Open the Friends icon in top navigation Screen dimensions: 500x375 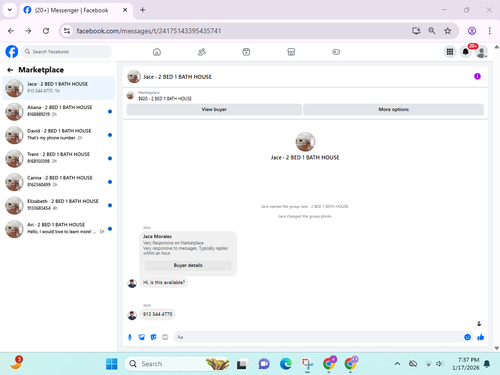(x=202, y=52)
